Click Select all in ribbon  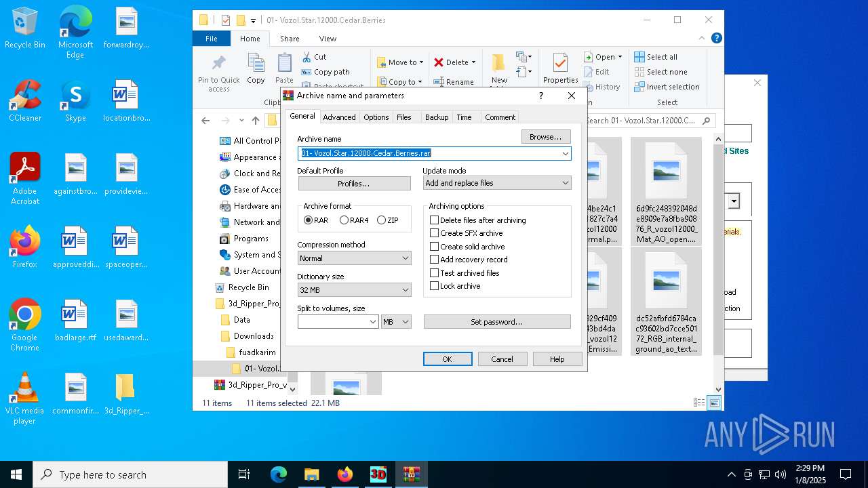point(656,57)
